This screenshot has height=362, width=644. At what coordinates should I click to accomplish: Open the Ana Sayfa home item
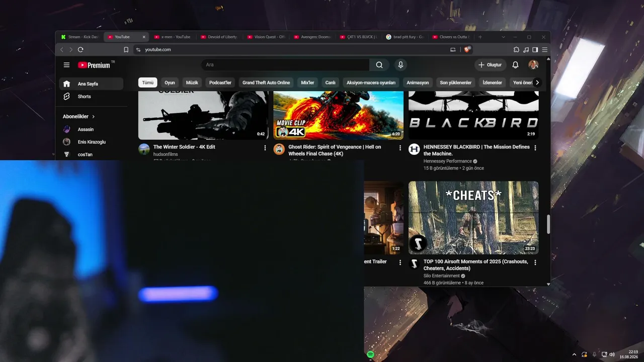pyautogui.click(x=91, y=84)
